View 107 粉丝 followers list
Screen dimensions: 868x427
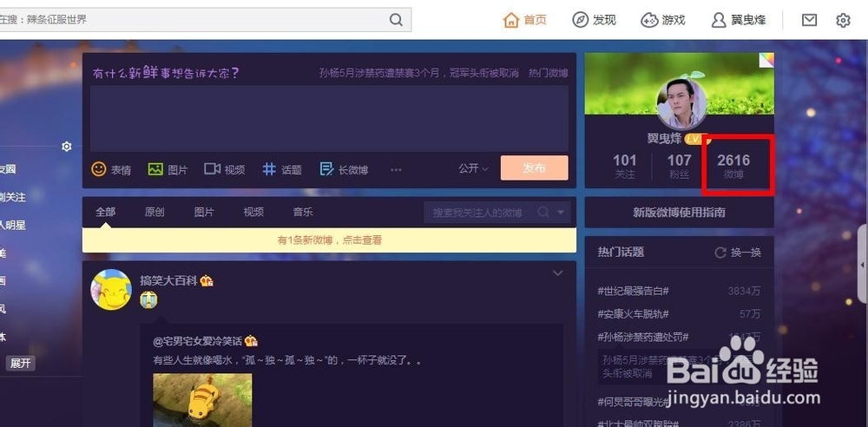point(679,166)
